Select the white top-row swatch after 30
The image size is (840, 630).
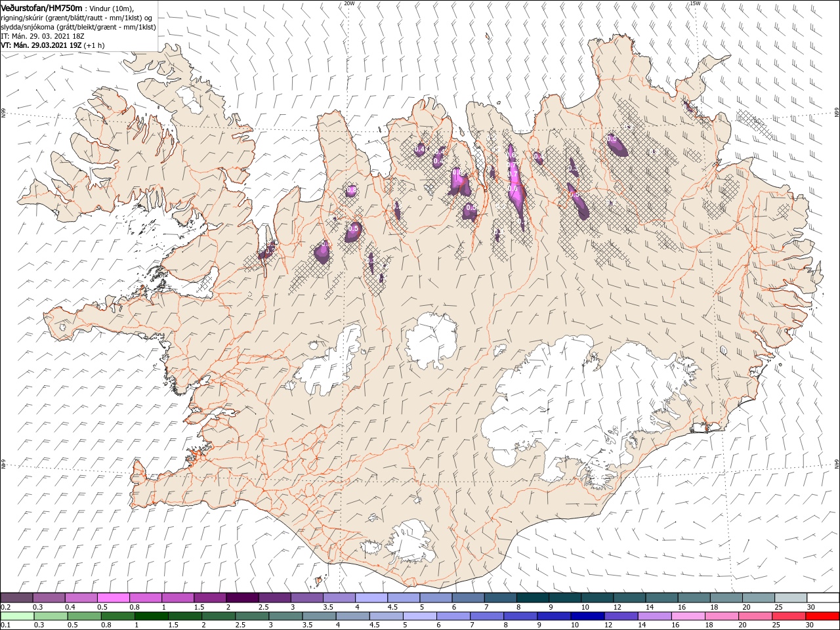pos(823,598)
